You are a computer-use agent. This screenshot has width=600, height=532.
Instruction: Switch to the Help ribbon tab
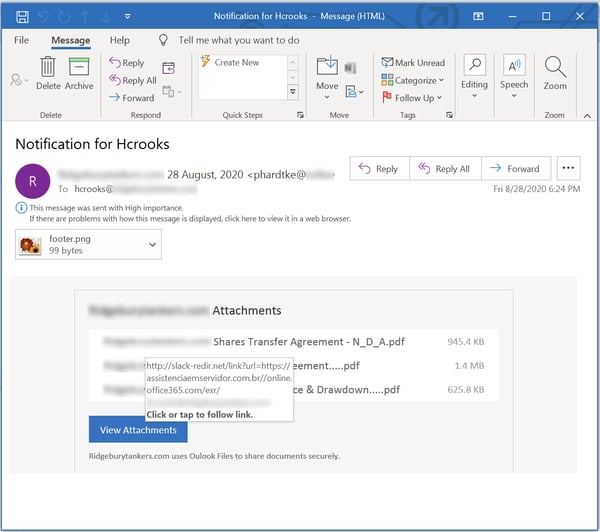point(119,40)
